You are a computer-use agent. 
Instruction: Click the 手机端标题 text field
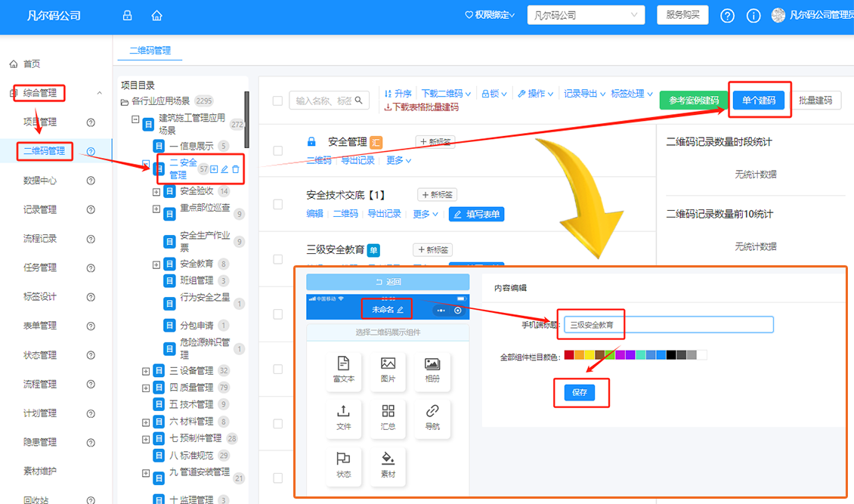tap(665, 325)
